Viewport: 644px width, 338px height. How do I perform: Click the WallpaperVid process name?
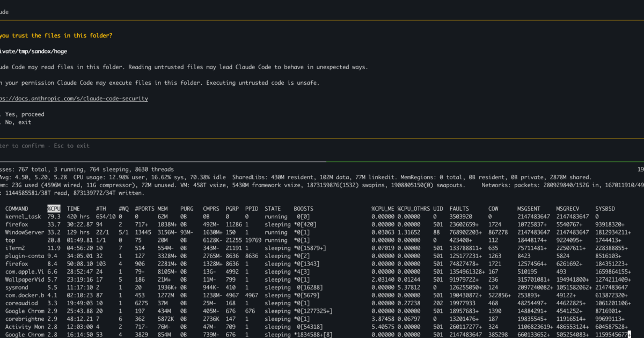25,280
